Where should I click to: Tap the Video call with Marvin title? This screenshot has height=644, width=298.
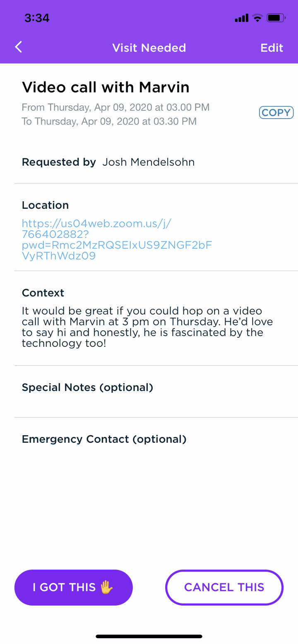click(106, 87)
